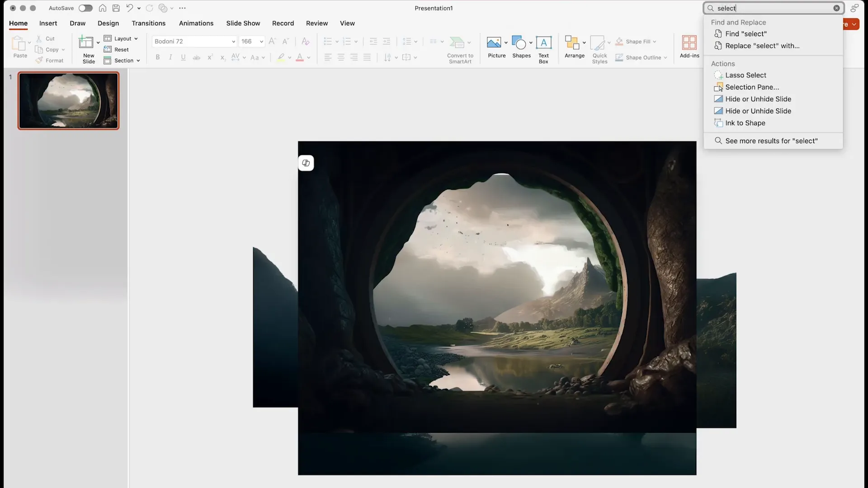Open the font size 166 dropdown
868x488 pixels.
pyautogui.click(x=261, y=42)
